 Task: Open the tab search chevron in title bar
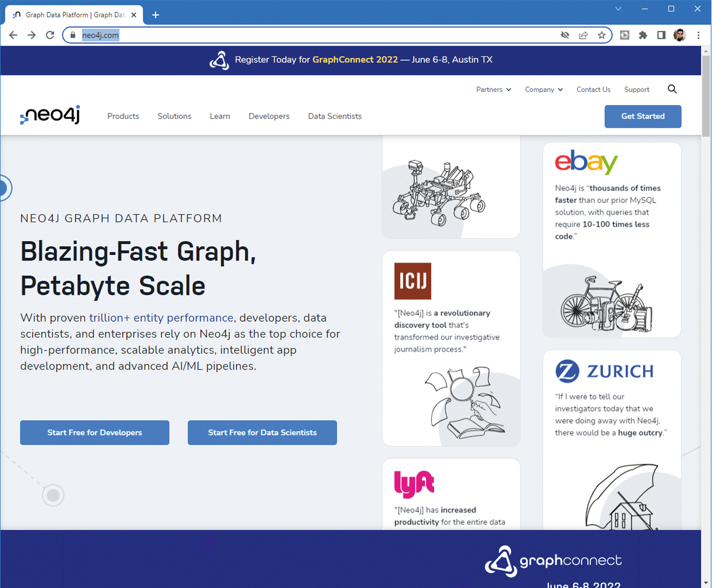pos(618,9)
